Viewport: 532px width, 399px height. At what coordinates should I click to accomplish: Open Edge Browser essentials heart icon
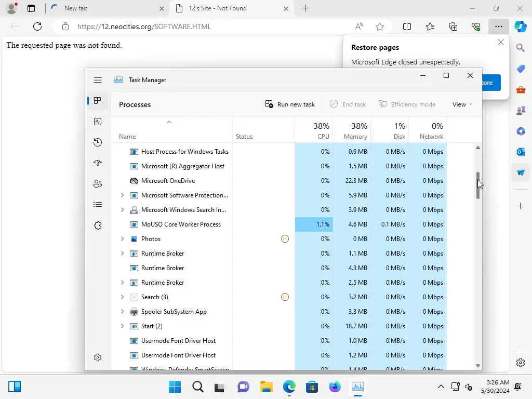click(x=476, y=26)
